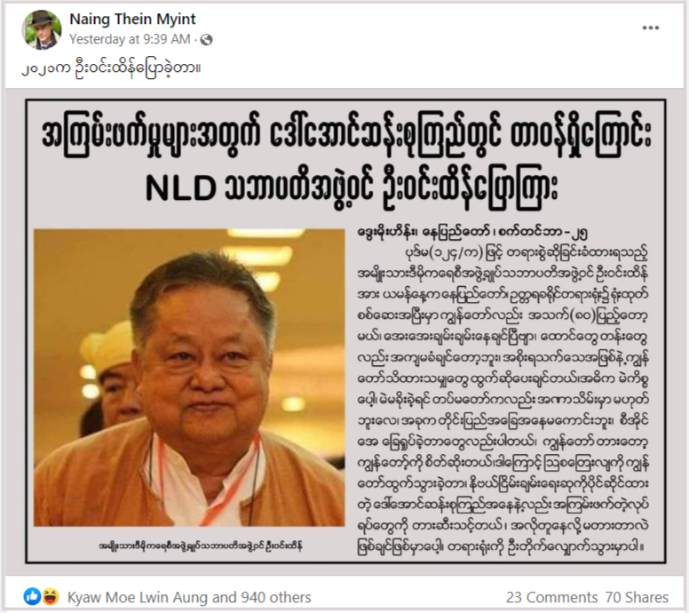Screen dimensions: 689x613
Task: Click the Haha laughing reaction icon
Action: pyautogui.click(x=51, y=597)
